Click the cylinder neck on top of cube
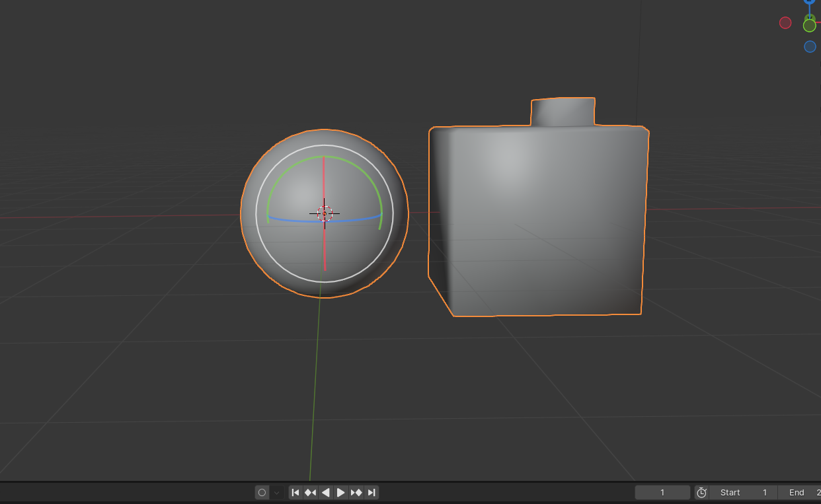Viewport: 821px width, 504px height. [x=563, y=112]
